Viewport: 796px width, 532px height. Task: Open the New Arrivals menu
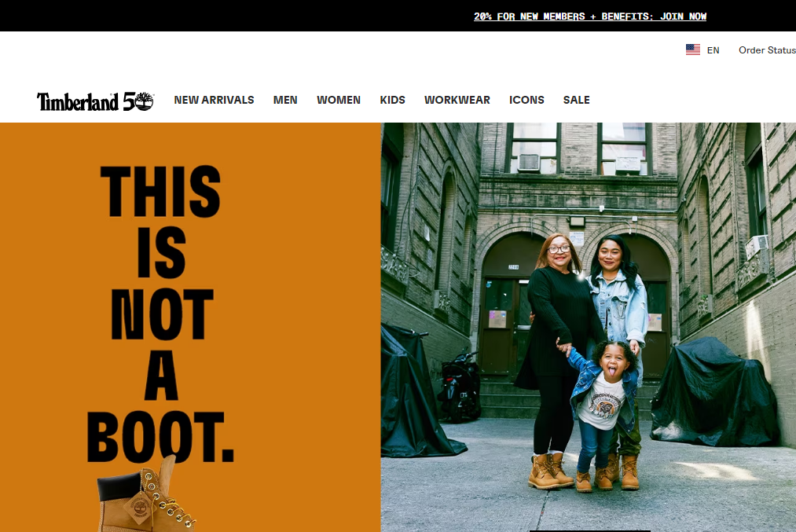(214, 100)
